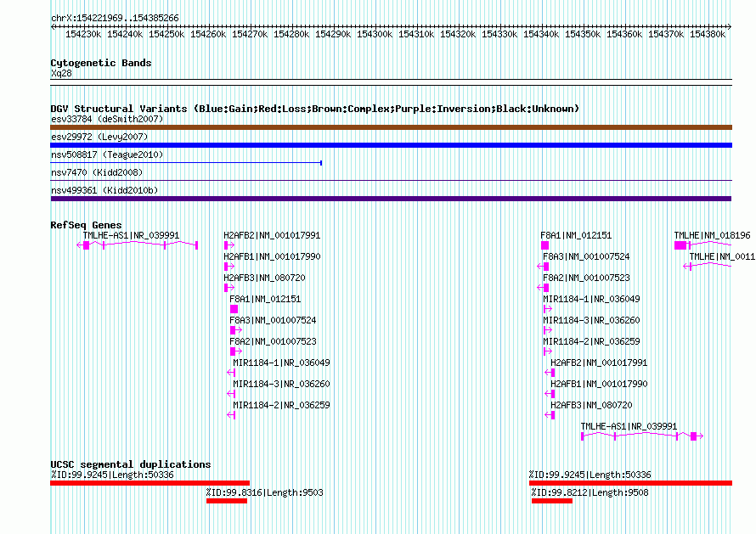Image resolution: width=756 pixels, height=534 pixels.
Task: Click the Cytogenetic Bands track title
Action: click(101, 63)
